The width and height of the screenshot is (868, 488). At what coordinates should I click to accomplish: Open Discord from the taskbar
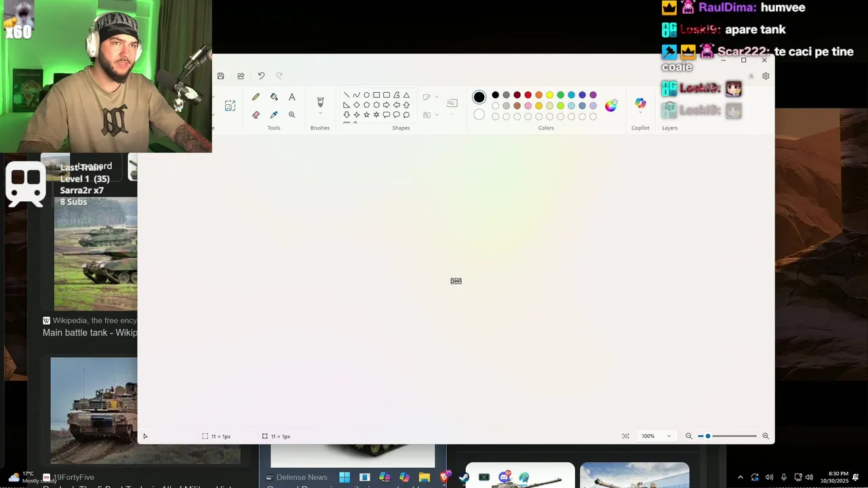click(x=504, y=477)
